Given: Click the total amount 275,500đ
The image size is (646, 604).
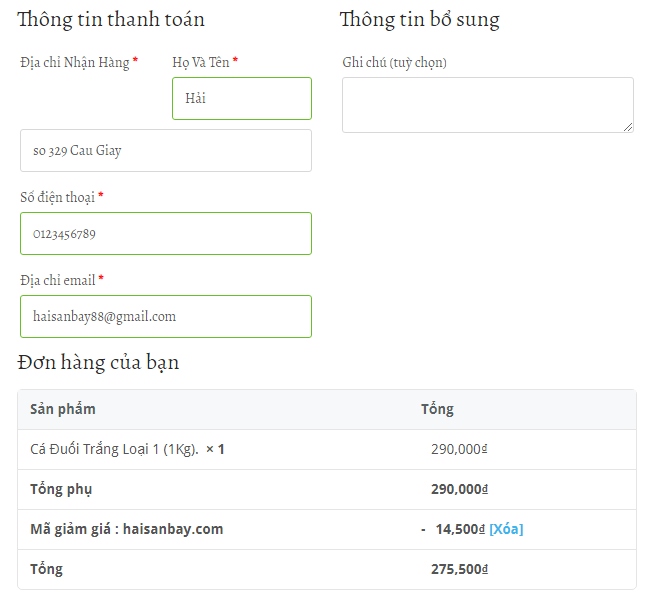Looking at the screenshot, I should (x=459, y=569).
